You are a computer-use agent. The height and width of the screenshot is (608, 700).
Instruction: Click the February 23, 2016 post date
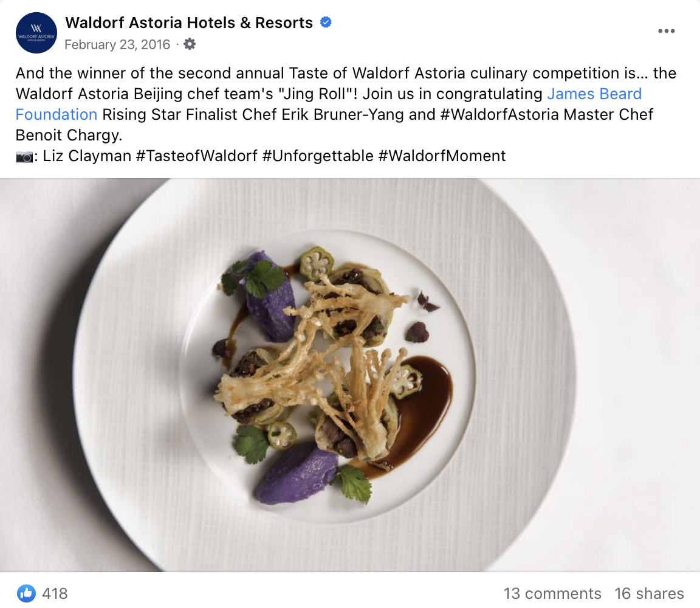coord(117,44)
